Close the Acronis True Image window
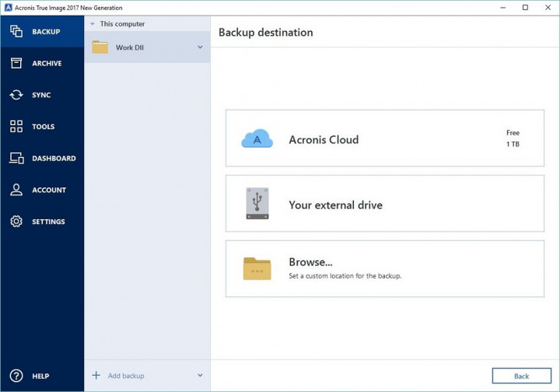Screen dimensions: 560x392 click(x=548, y=8)
